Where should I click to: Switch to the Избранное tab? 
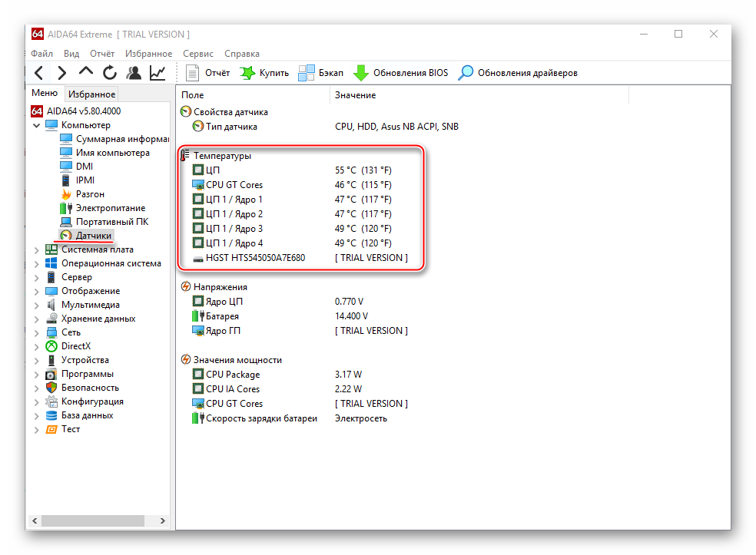(x=91, y=94)
